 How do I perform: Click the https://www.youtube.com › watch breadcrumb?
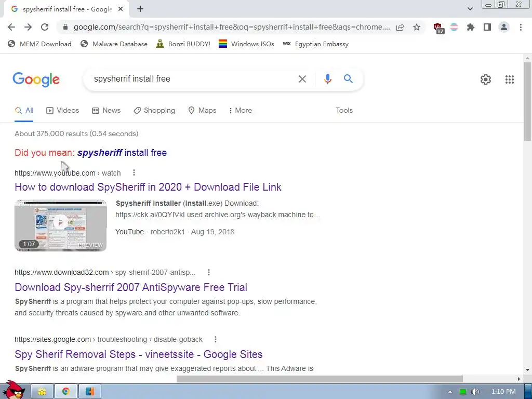coord(68,173)
